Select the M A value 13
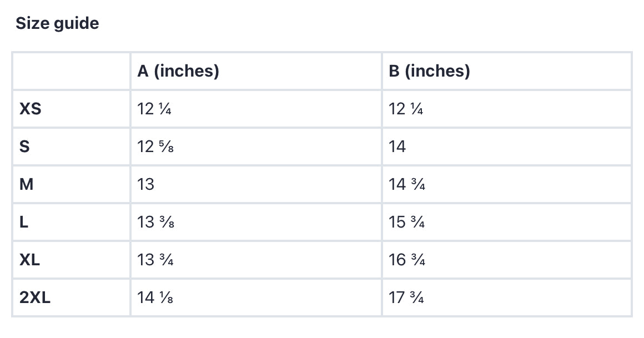644x338 pixels. coord(146,184)
